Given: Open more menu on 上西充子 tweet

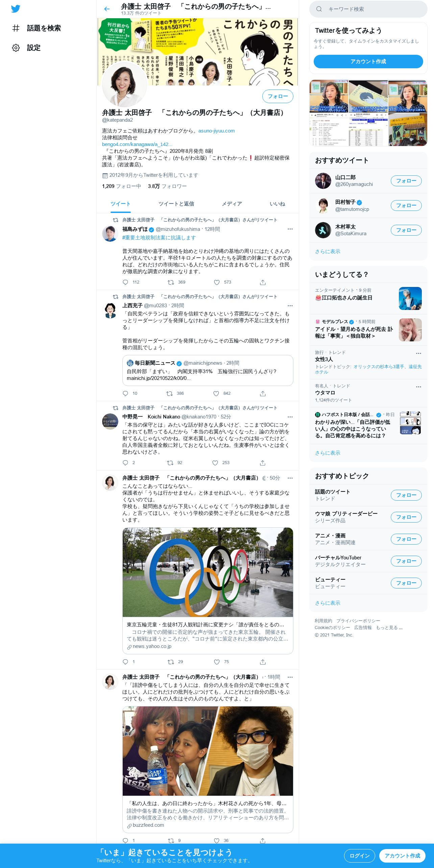Looking at the screenshot, I should click(x=290, y=306).
